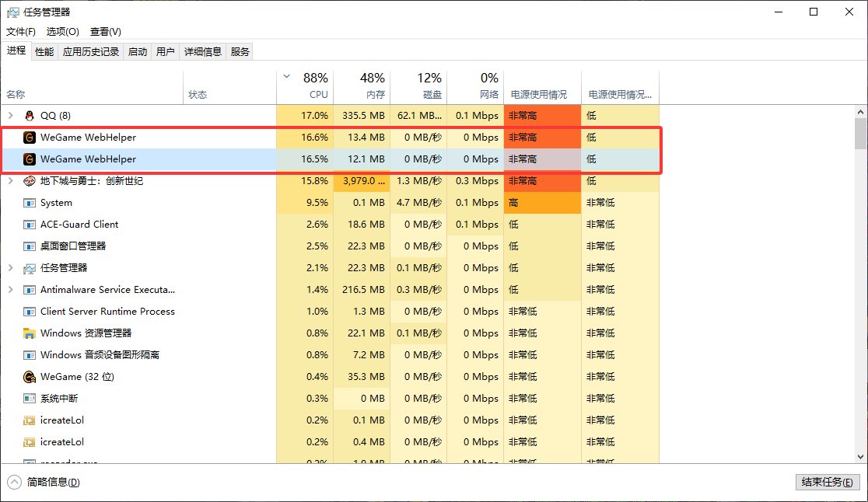
Task: Click the Windows 音频设备图形隔离 icon
Action: (30, 355)
